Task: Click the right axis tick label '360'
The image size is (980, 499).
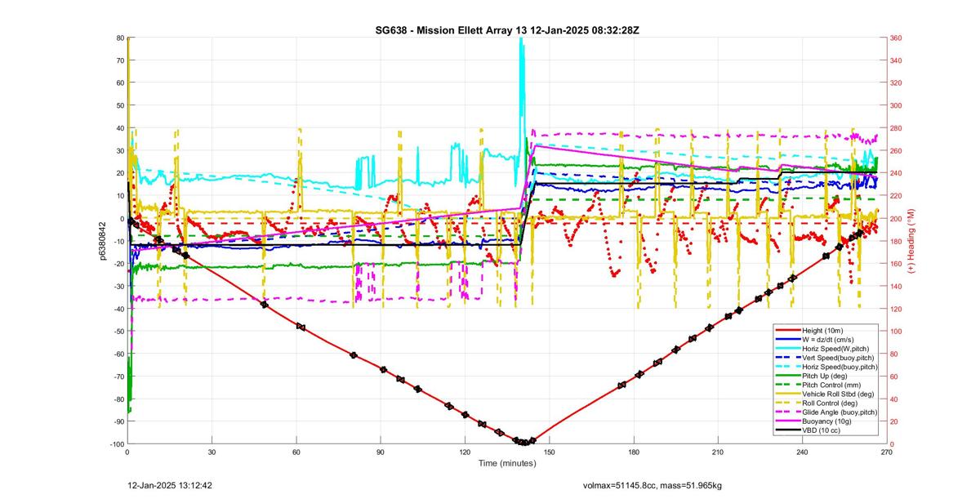Action: coord(896,38)
